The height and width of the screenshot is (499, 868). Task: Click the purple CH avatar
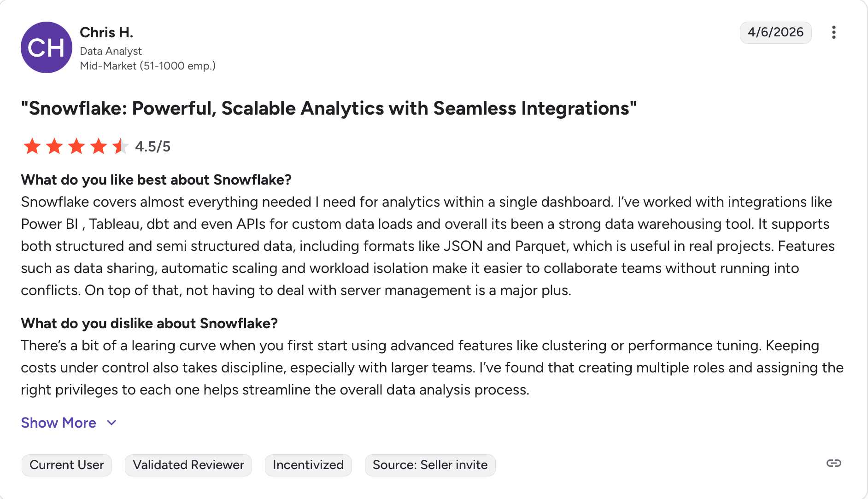coord(47,47)
